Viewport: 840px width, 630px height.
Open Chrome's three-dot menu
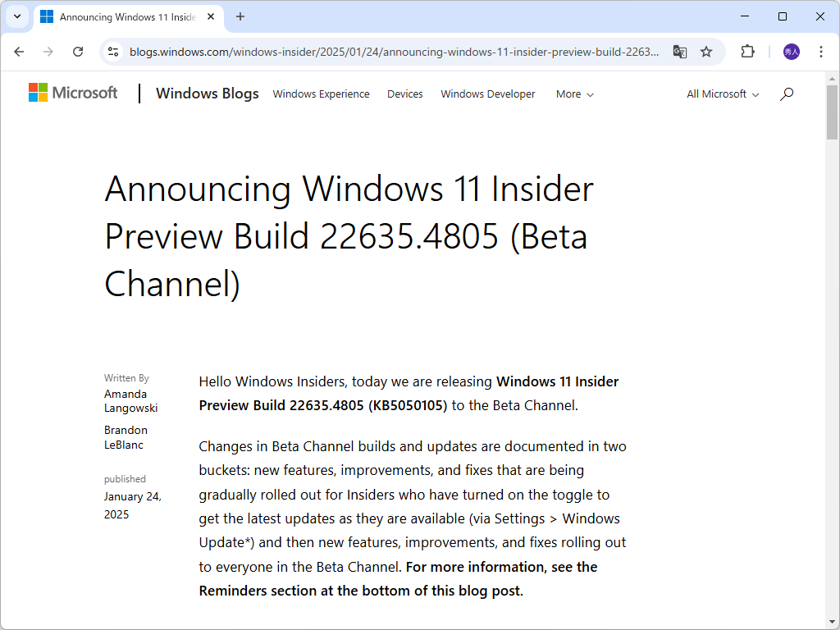(x=820, y=52)
